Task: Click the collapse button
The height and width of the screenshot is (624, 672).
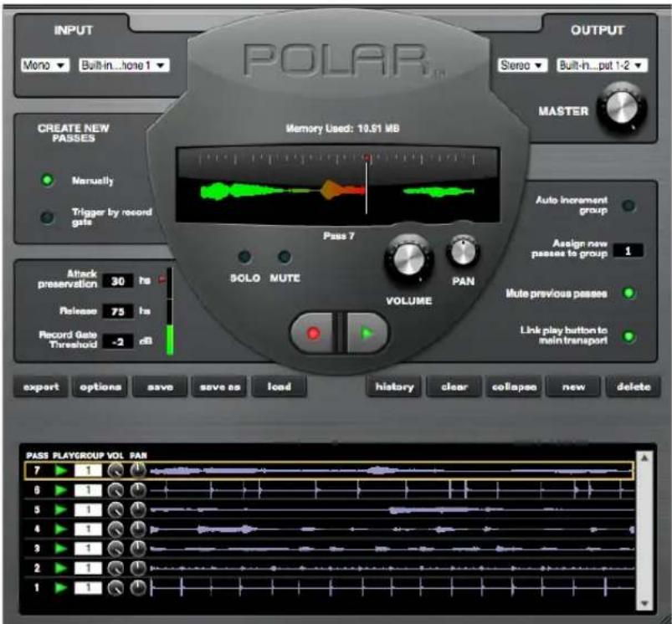Action: click(514, 386)
